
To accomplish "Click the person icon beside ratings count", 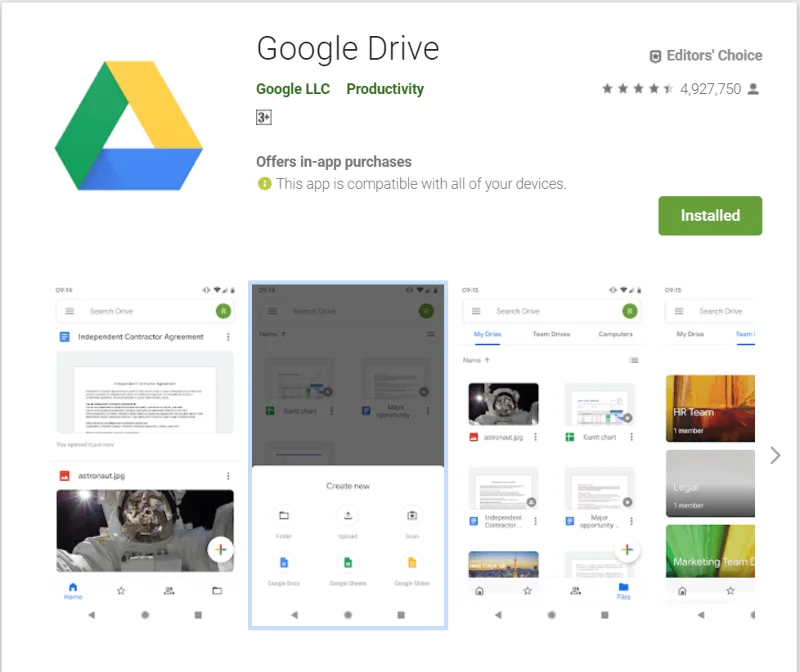I will 753,89.
